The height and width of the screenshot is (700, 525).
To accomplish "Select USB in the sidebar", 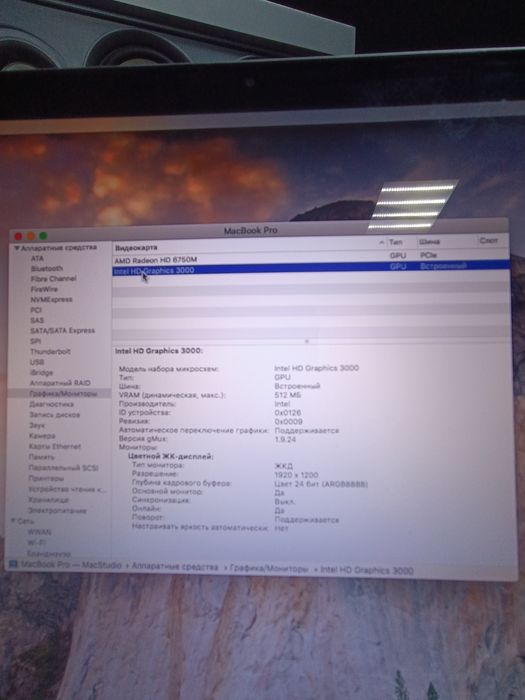I will 37,362.
